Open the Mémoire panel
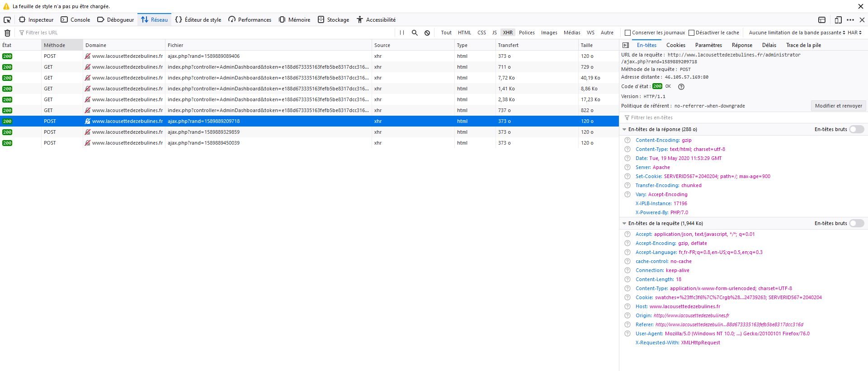 point(295,20)
